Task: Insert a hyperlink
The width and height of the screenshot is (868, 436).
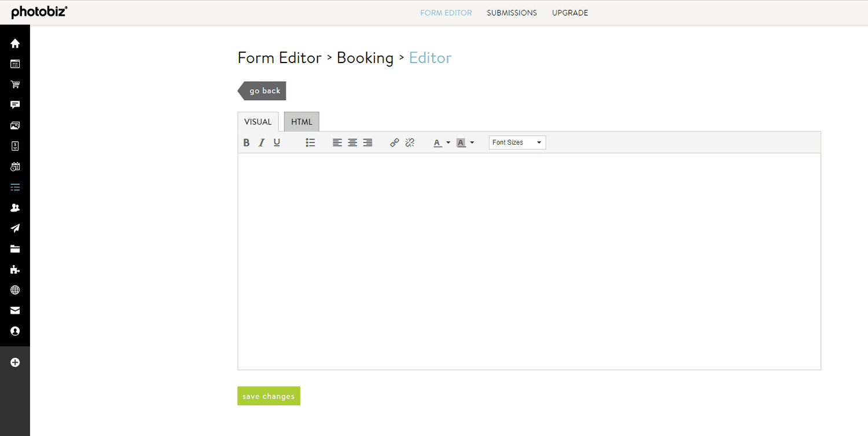Action: (395, 142)
